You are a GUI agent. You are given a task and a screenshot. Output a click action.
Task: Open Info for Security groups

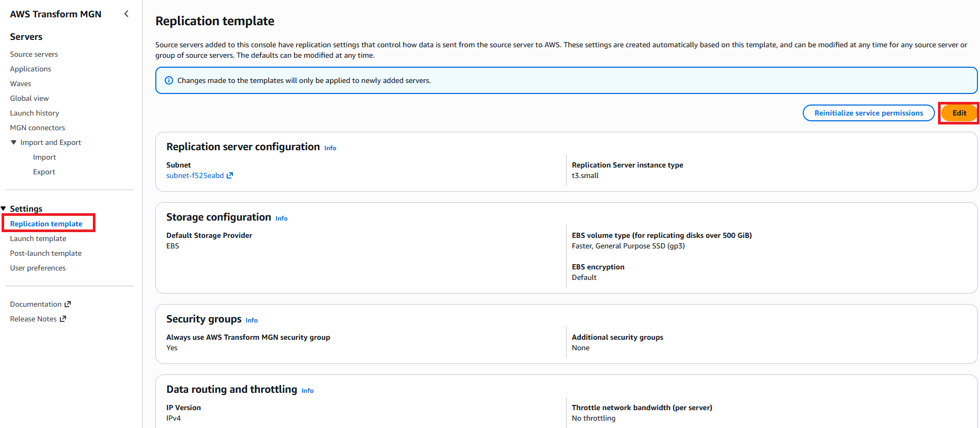tap(252, 320)
